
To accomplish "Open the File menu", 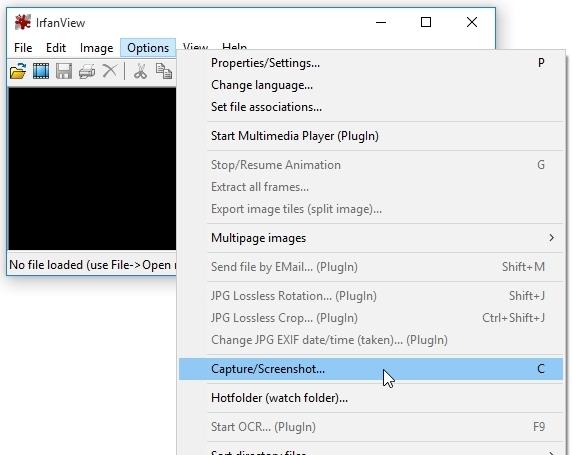I will tap(23, 48).
